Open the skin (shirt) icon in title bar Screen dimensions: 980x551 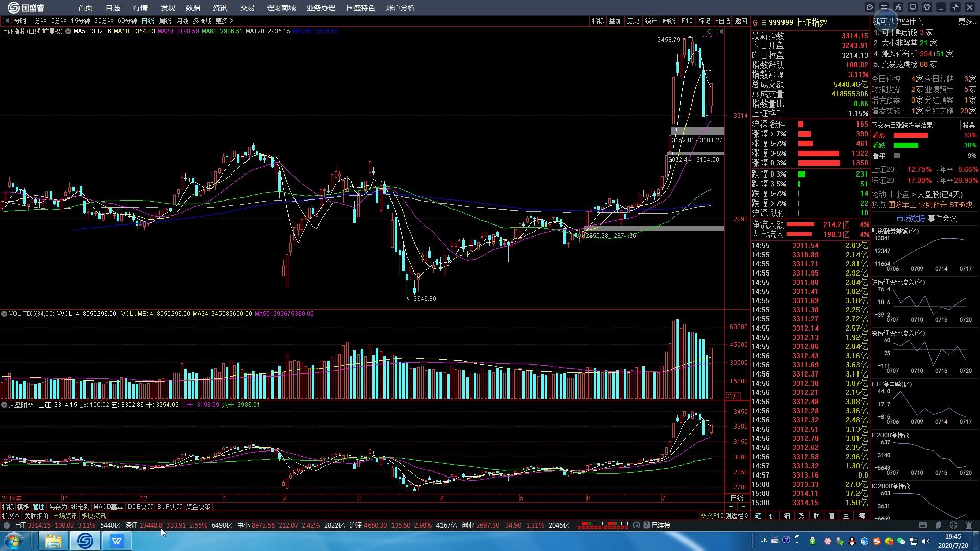click(x=927, y=7)
